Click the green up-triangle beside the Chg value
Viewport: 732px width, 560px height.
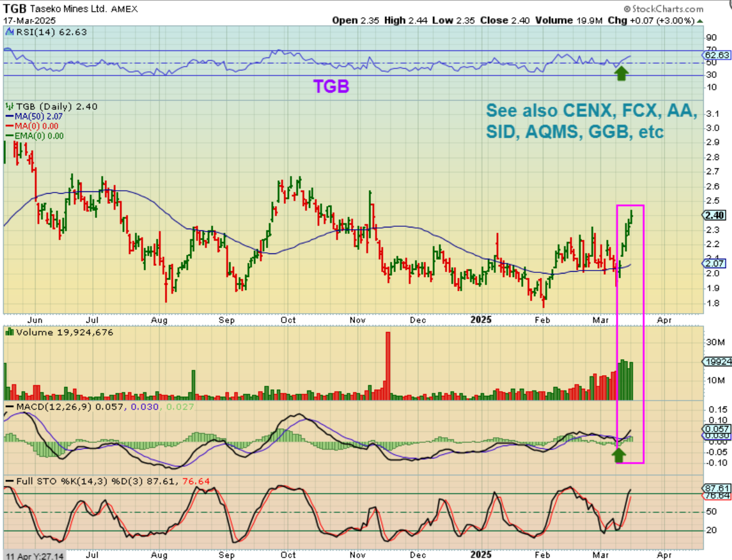(x=700, y=21)
